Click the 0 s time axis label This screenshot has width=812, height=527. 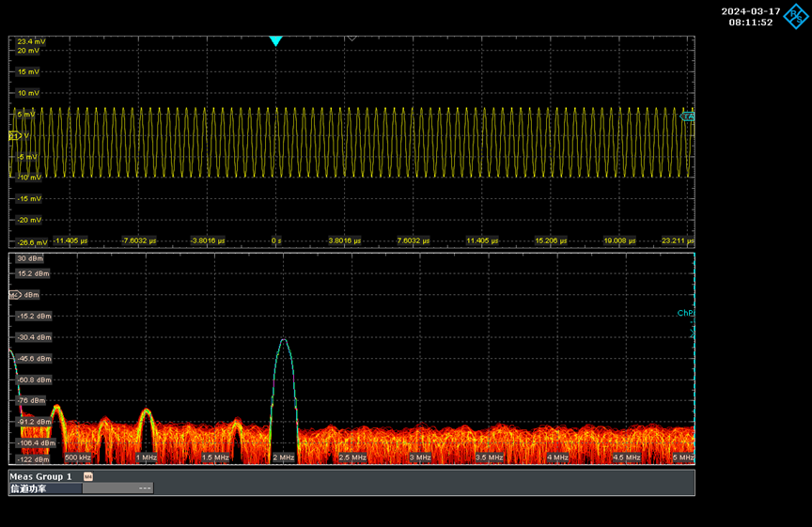click(276, 240)
